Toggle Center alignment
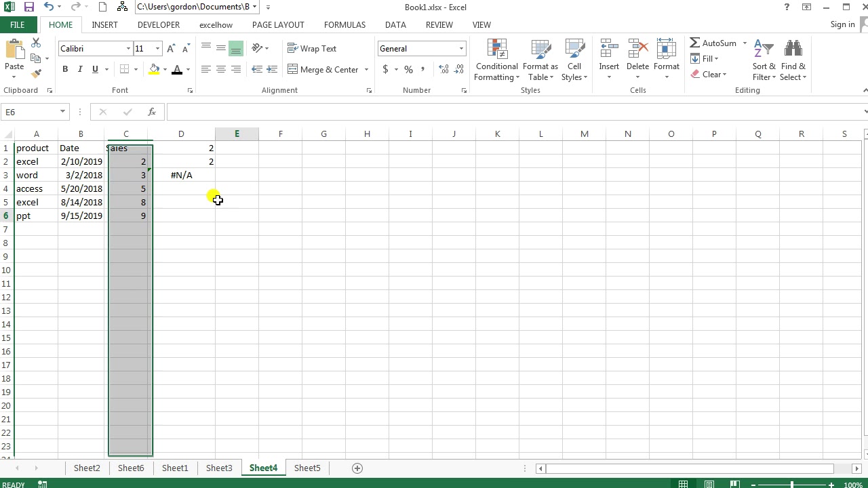868x488 pixels. point(220,69)
